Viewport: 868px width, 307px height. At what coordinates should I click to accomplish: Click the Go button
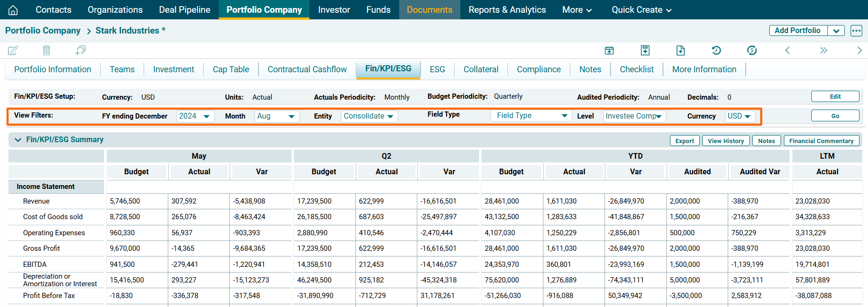pos(835,116)
